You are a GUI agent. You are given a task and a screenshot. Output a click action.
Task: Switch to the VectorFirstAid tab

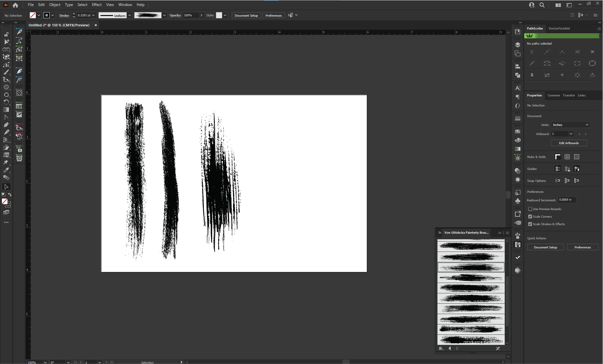(559, 28)
